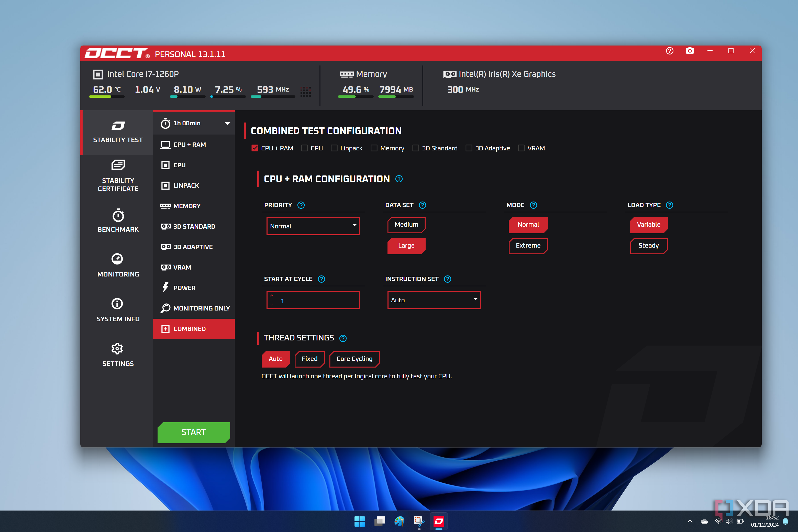Enable the Linpack checkbox

334,148
